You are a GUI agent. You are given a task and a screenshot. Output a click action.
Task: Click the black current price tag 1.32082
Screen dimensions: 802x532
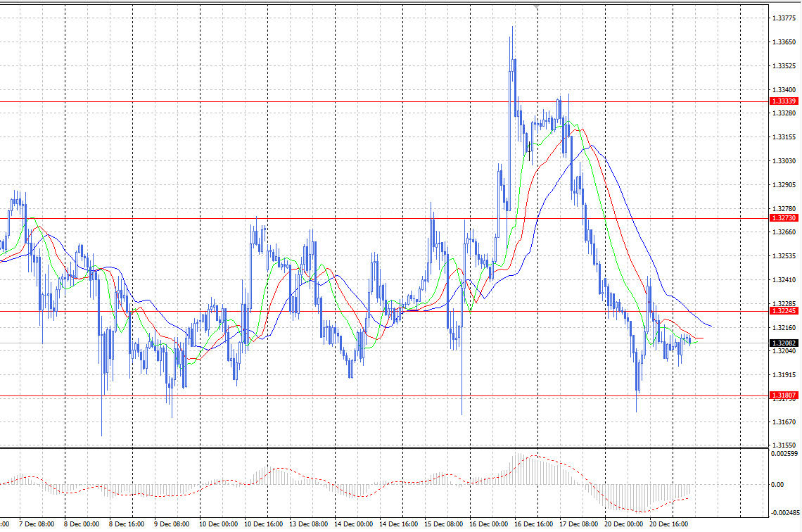tap(784, 343)
